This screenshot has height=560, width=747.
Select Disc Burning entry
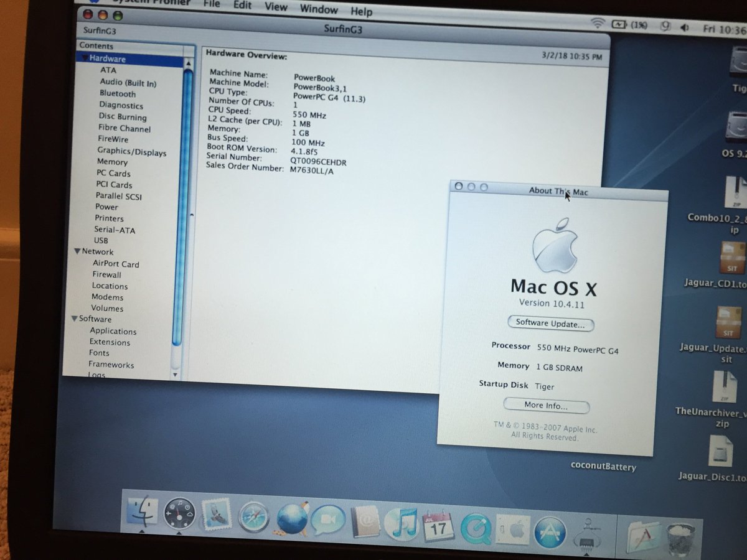coord(123,117)
